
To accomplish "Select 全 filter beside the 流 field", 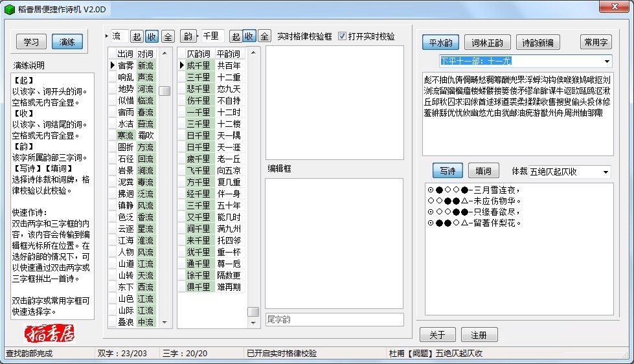I will coord(168,37).
